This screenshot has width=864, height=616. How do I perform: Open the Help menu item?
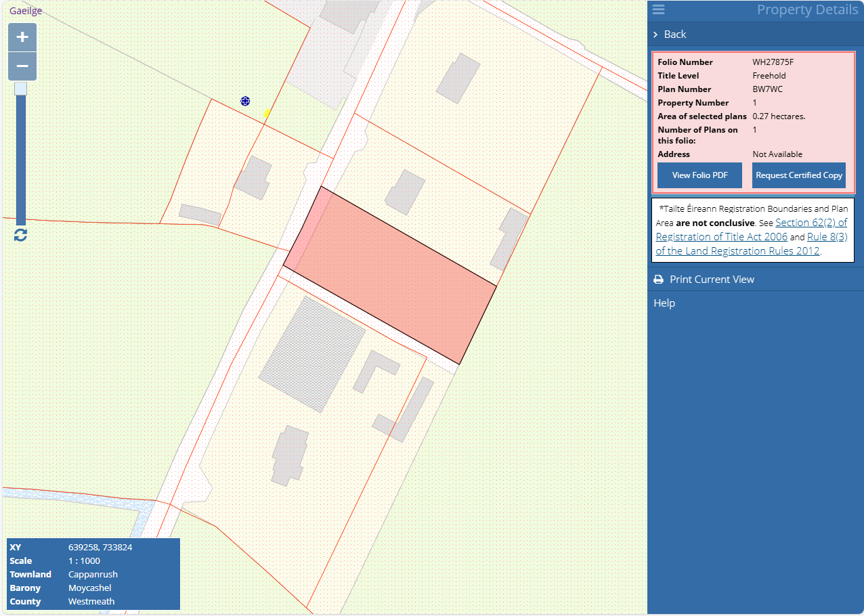[664, 303]
